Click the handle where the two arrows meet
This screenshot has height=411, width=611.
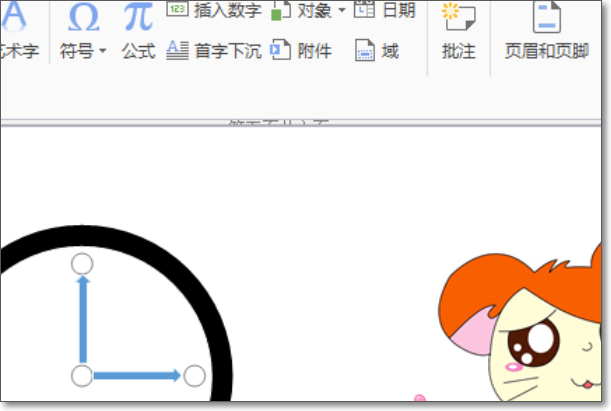point(82,376)
